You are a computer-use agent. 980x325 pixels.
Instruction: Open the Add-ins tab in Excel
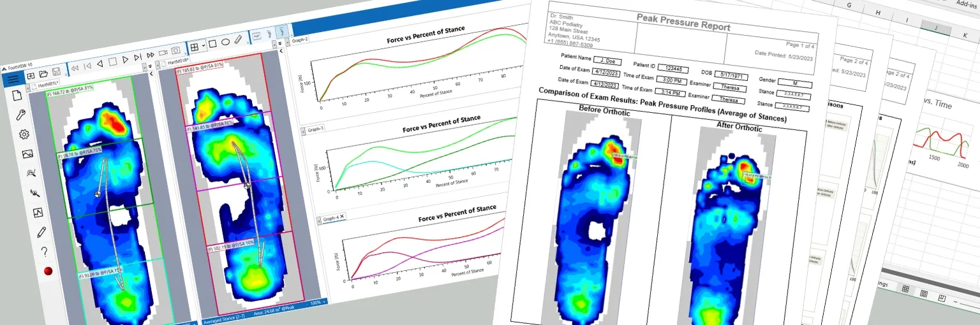(x=967, y=4)
